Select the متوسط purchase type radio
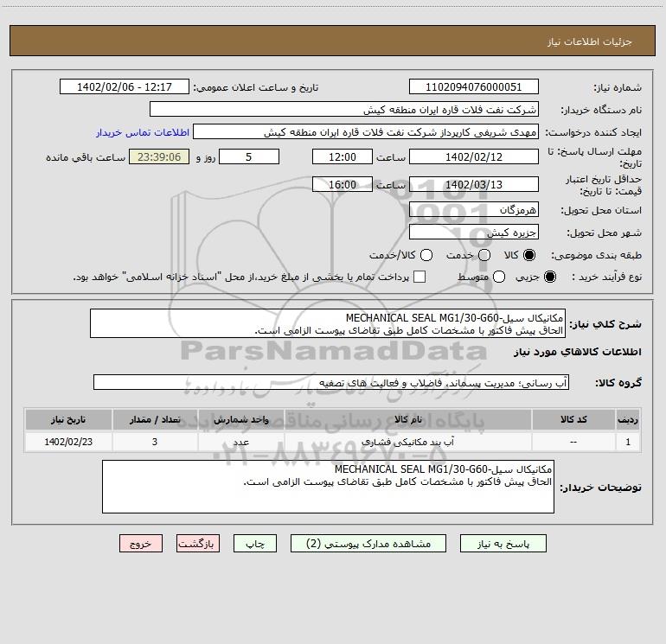 point(499,277)
